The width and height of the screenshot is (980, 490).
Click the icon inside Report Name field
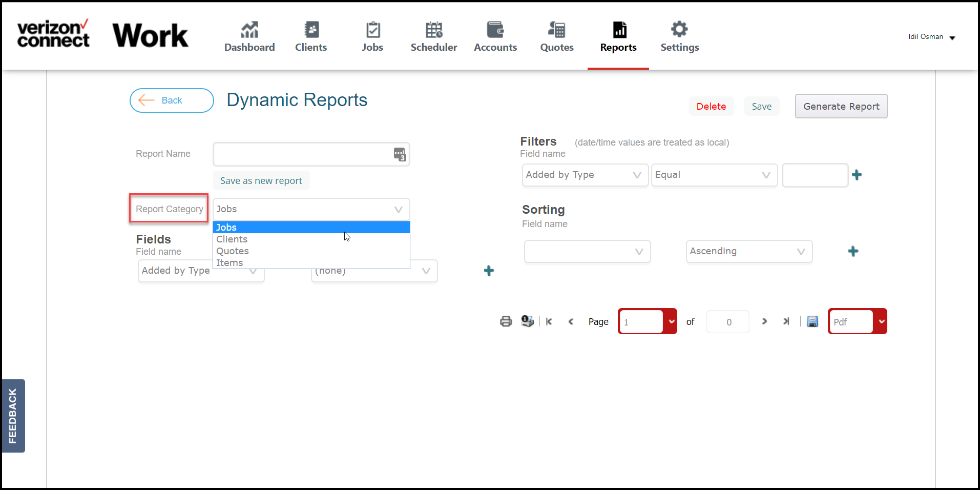click(x=400, y=154)
